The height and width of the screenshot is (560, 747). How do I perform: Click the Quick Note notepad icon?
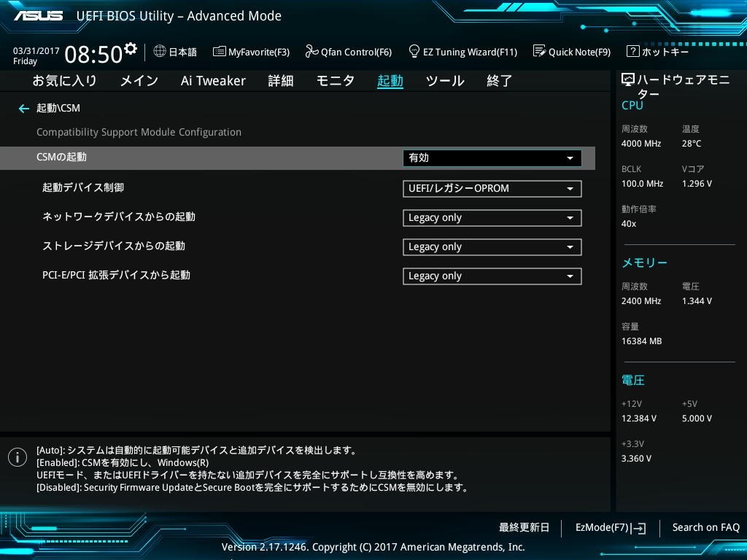(539, 51)
